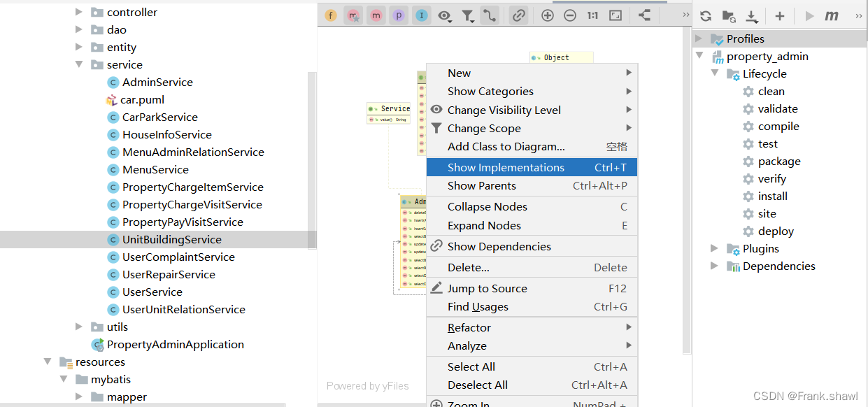Open the Change Visibility Level eye dropdown
The image size is (868, 407).
point(445,15)
